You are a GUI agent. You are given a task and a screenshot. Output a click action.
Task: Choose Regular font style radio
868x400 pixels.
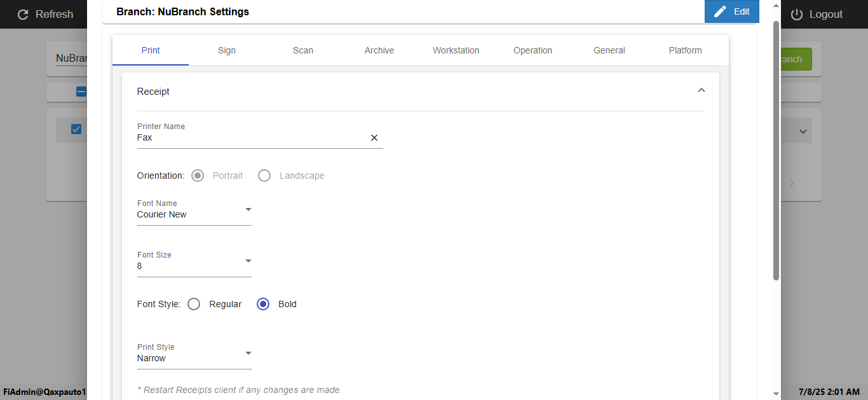click(x=194, y=304)
